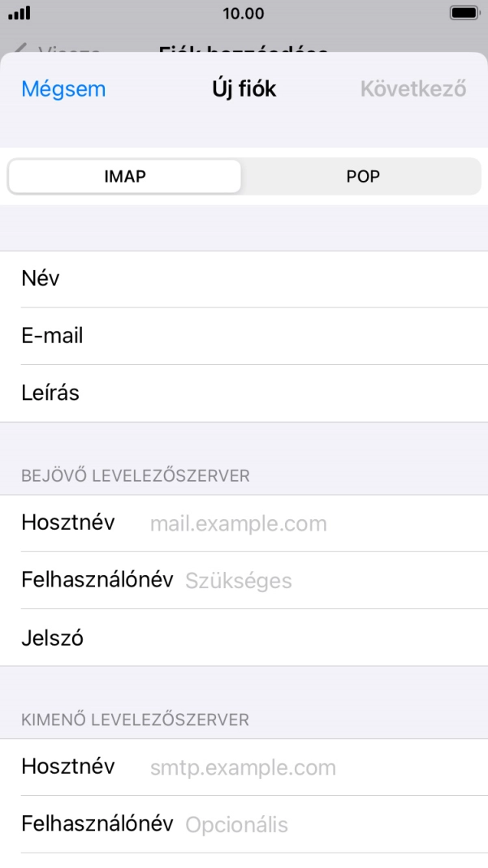
Task: Tap the clock showing 10.00
Action: [243, 14]
